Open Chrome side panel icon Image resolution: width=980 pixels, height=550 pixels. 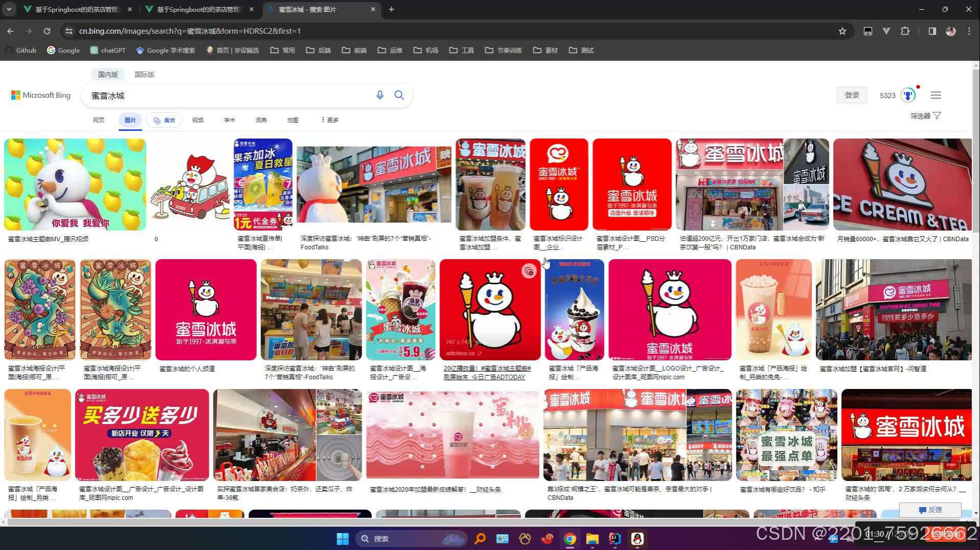[x=932, y=31]
